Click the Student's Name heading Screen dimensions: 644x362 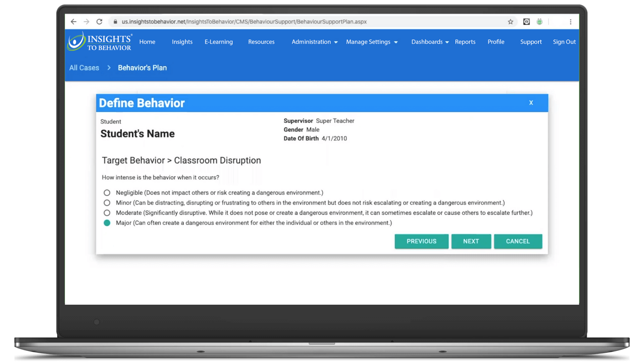point(138,134)
